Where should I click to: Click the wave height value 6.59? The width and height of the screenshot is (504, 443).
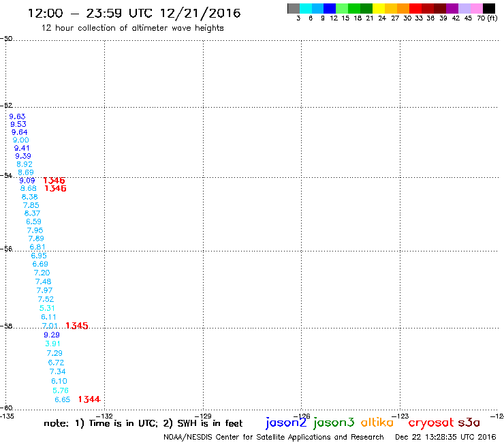[x=34, y=221]
